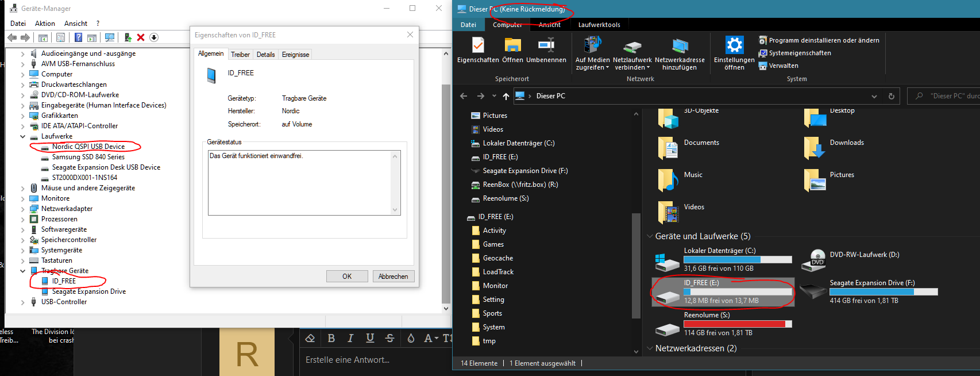Expand the USB-Controller node
This screenshot has height=376, width=980.
click(22, 302)
